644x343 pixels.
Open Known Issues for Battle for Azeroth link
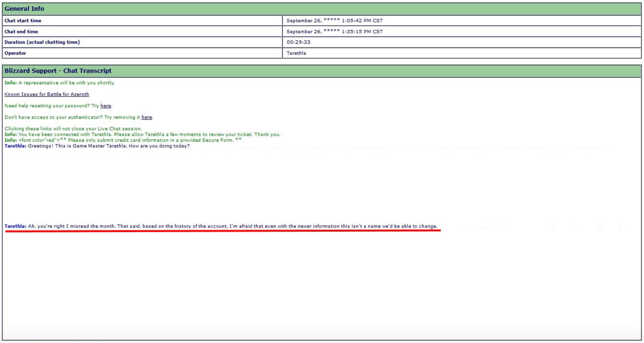[47, 94]
